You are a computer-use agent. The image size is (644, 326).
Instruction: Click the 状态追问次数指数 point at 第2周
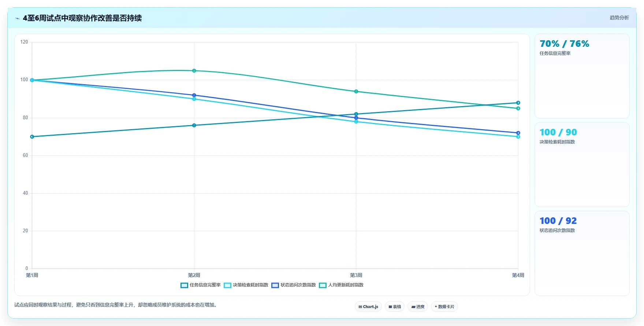(194, 95)
